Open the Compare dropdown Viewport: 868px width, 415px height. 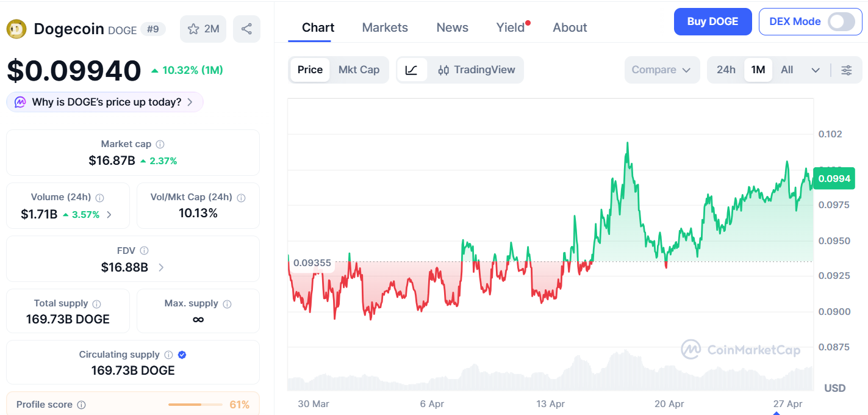(661, 70)
